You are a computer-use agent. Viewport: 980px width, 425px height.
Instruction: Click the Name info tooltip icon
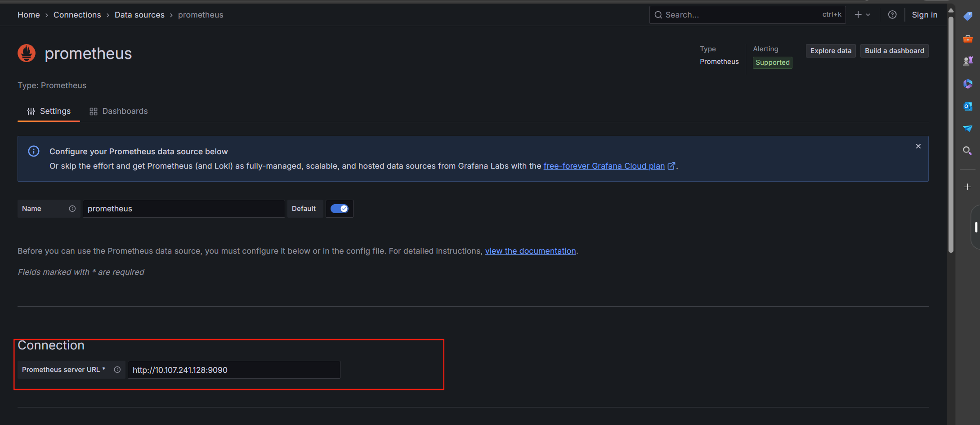[72, 209]
